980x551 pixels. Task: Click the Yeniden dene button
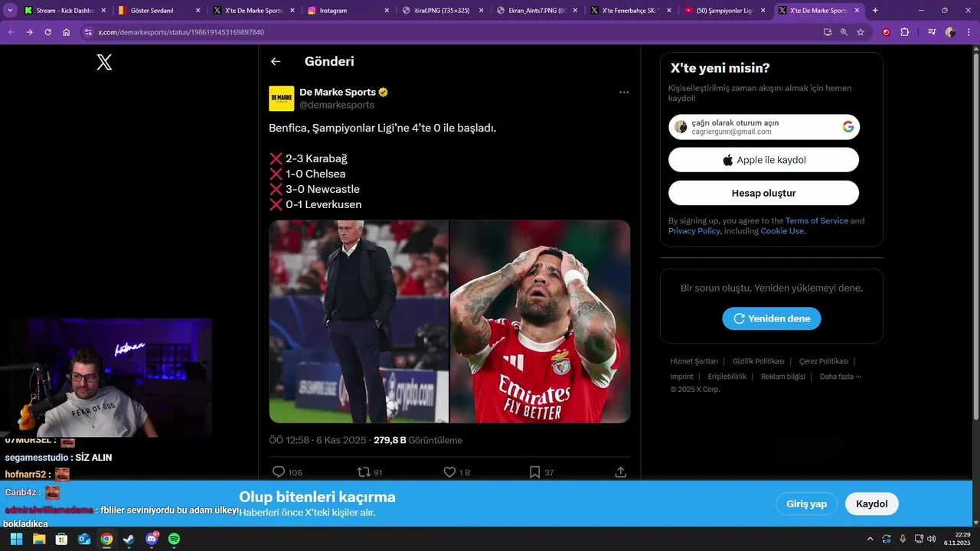[x=772, y=318]
